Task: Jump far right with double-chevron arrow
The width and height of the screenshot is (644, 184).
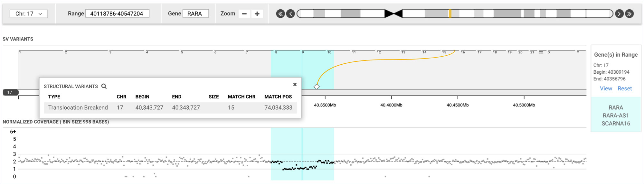Action: click(629, 14)
